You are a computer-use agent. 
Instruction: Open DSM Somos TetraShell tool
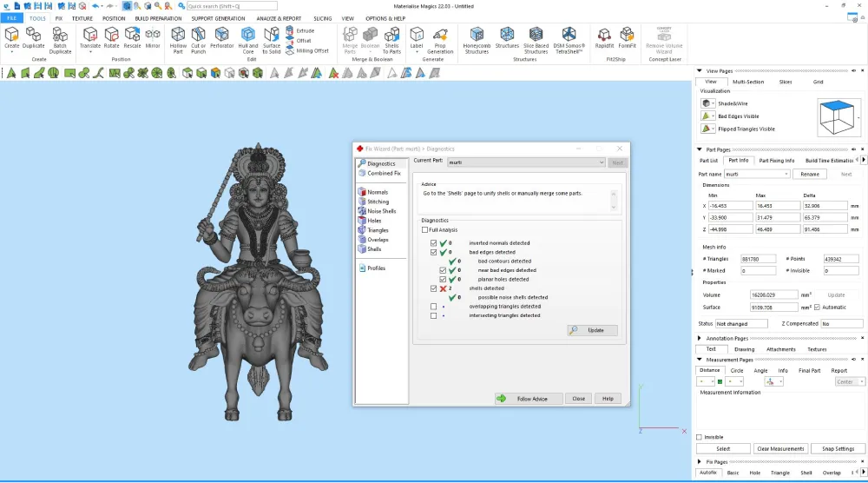point(569,41)
